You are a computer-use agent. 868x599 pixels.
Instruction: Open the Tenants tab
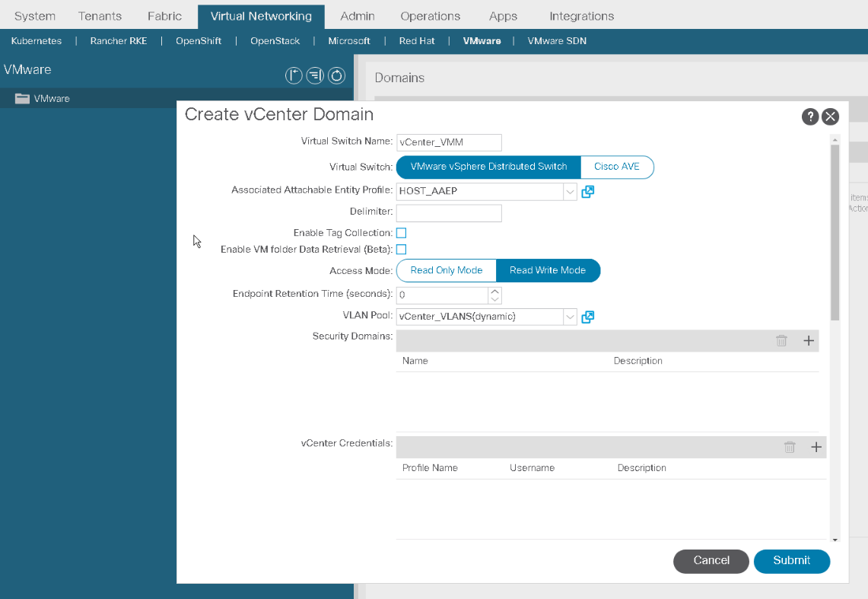point(100,16)
